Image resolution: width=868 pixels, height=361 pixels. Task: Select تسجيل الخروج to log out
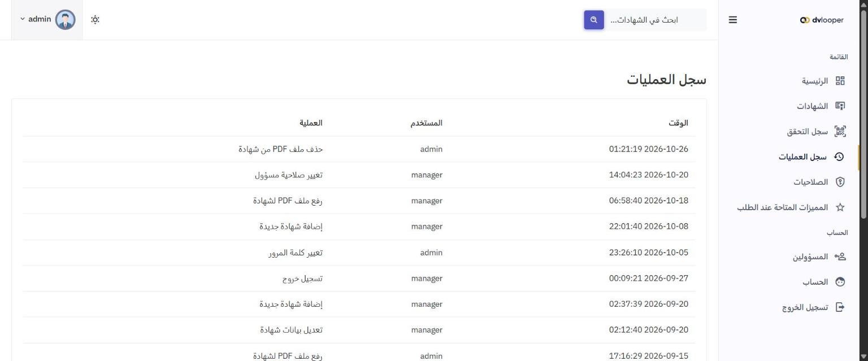point(805,307)
